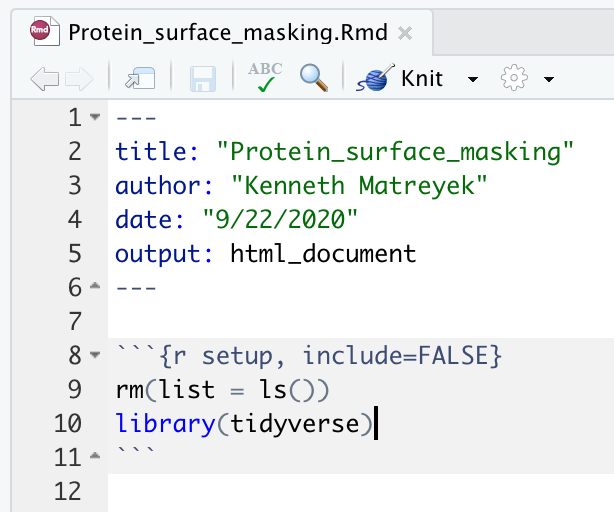Click the "output:" key

[x=164, y=254]
